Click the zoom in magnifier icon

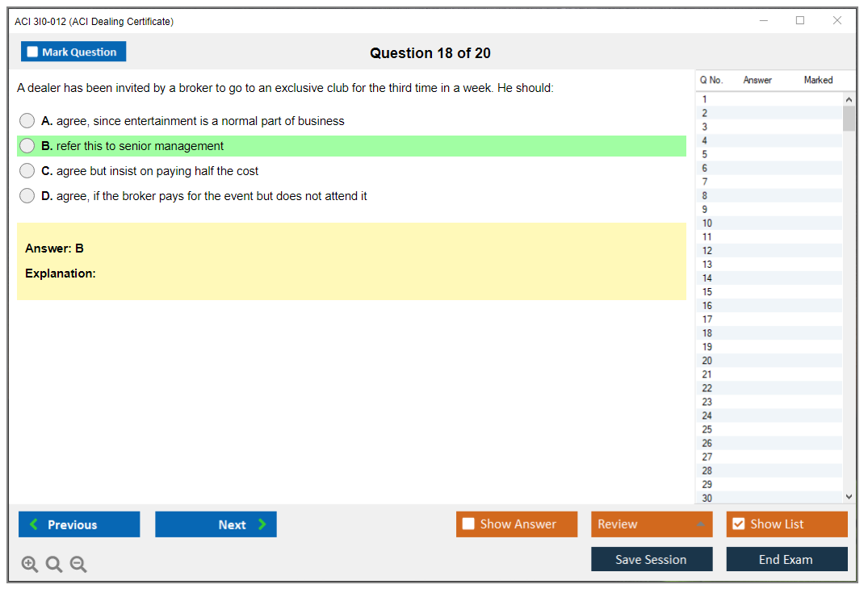[x=30, y=565]
